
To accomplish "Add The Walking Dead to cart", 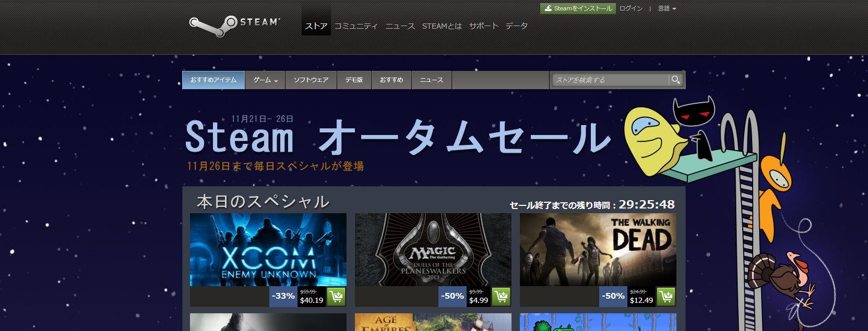I will [x=666, y=297].
